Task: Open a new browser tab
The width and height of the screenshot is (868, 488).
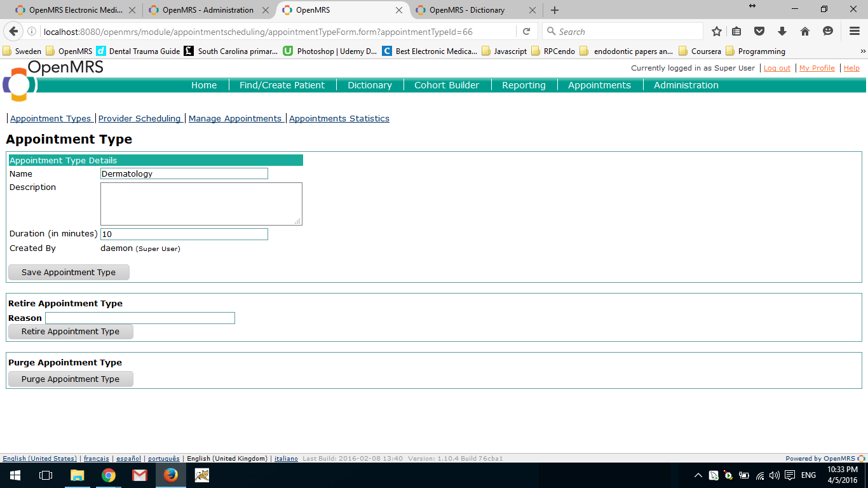Action: coord(555,10)
